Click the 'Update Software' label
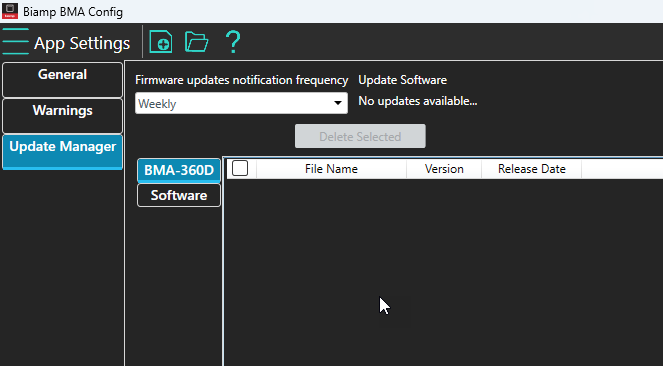The width and height of the screenshot is (663, 366). (403, 80)
